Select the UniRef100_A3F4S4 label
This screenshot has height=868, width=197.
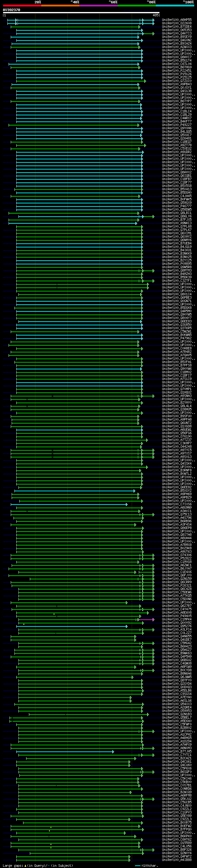click(177, 524)
